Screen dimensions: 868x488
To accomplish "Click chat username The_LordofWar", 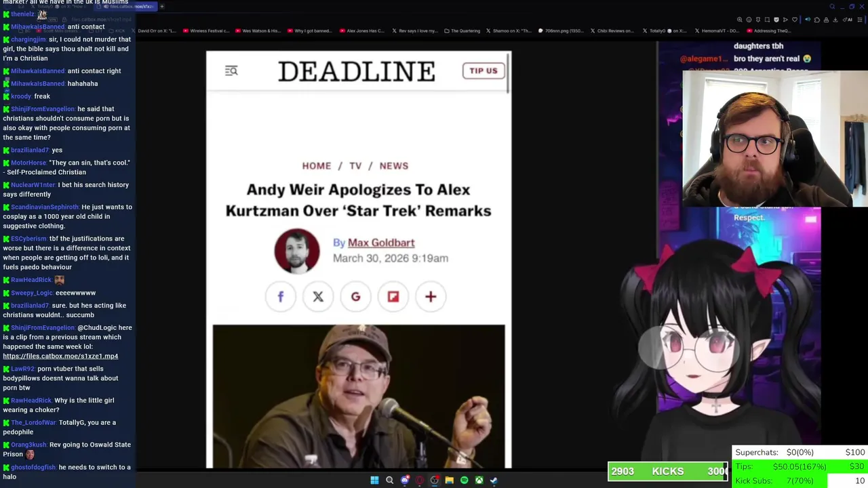I will tap(34, 422).
